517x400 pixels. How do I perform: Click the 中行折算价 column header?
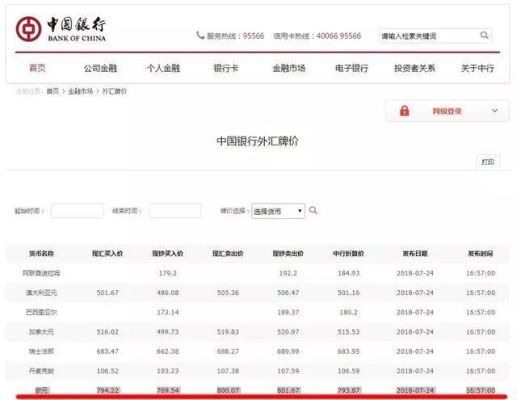pyautogui.click(x=348, y=254)
